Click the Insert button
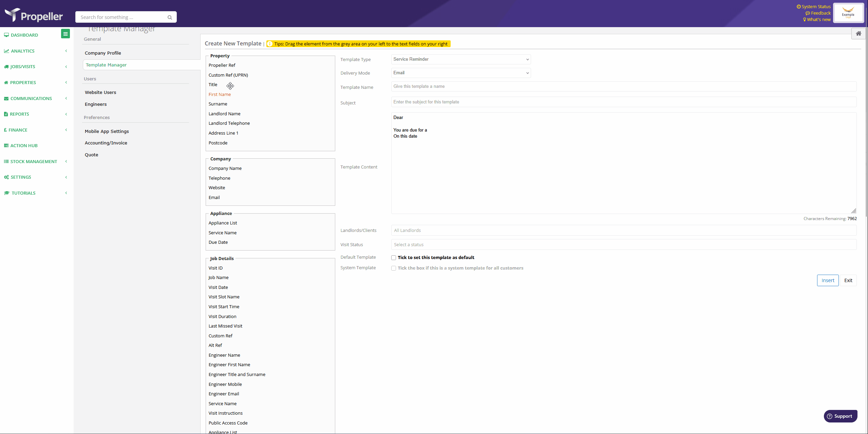 [x=827, y=280]
